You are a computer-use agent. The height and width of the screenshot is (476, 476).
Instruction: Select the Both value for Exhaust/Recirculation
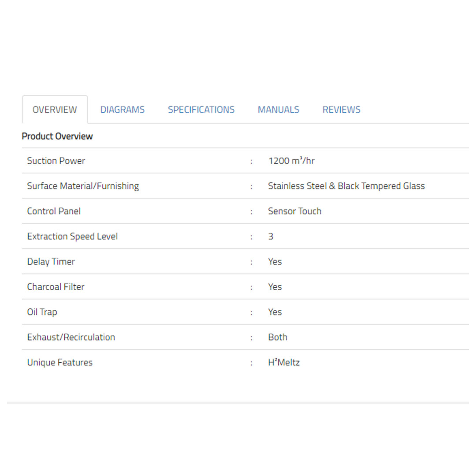pos(278,337)
